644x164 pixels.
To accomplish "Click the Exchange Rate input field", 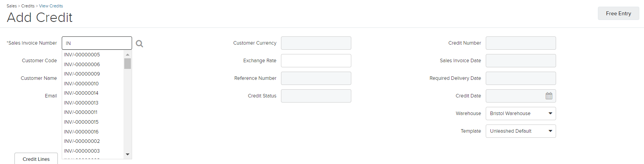I will [x=316, y=61].
